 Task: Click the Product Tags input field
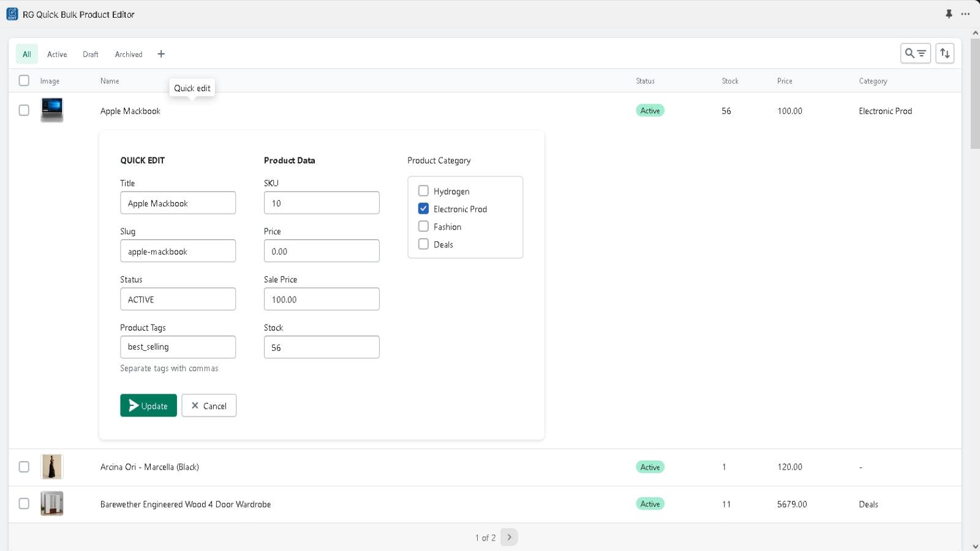[x=178, y=347]
